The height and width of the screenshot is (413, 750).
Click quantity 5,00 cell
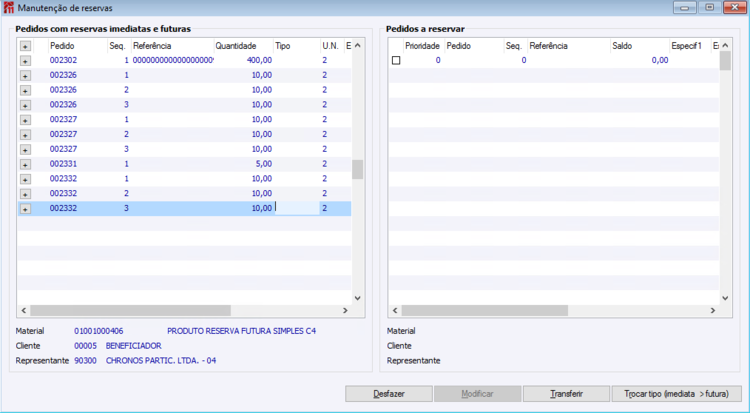[x=264, y=164]
